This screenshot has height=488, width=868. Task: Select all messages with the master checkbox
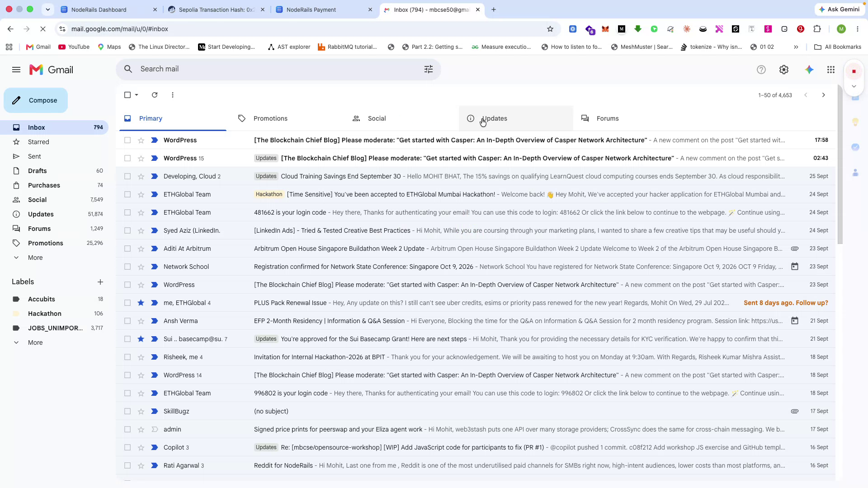(x=127, y=95)
